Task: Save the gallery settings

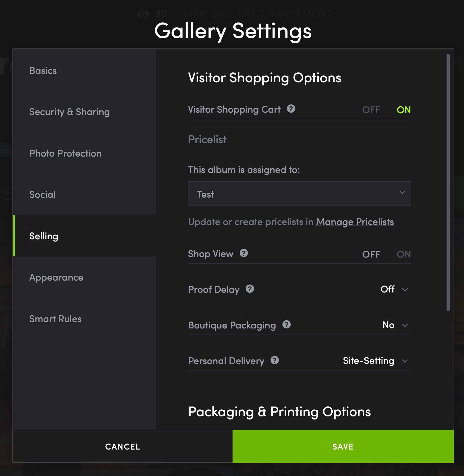Action: [343, 446]
